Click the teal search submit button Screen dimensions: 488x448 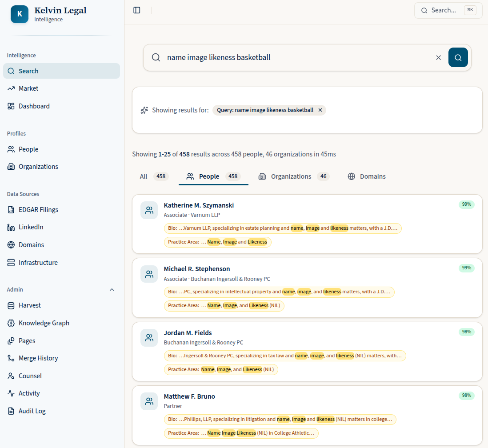458,57
